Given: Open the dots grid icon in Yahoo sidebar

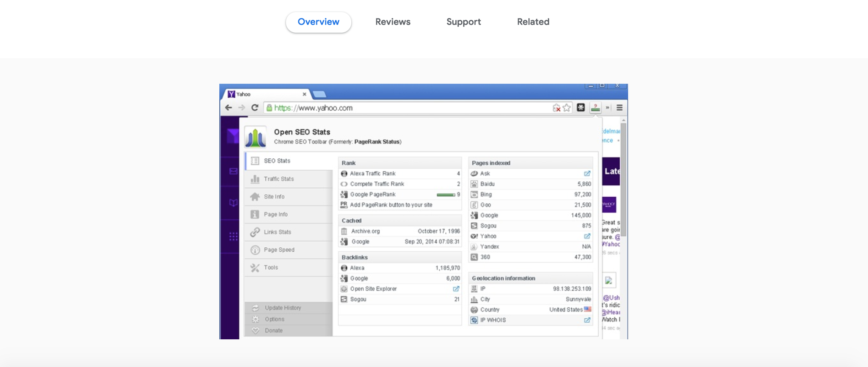Looking at the screenshot, I should tap(233, 236).
